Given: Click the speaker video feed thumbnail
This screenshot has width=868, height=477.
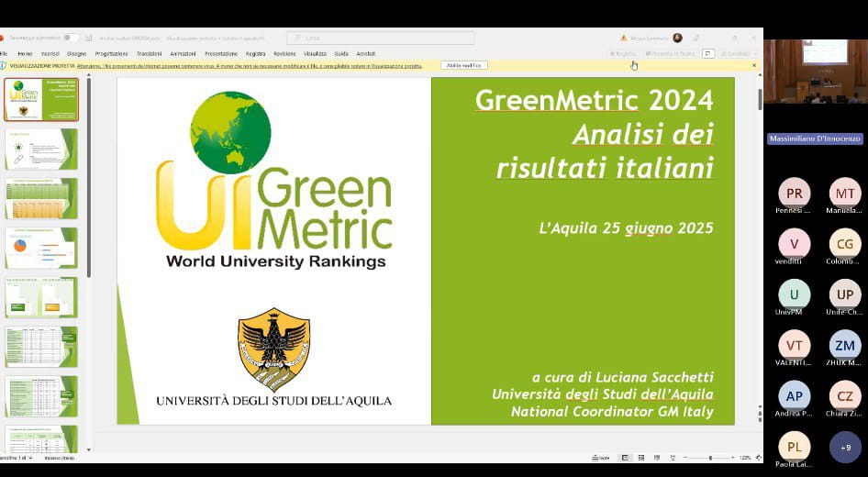Looking at the screenshot, I should click(816, 72).
